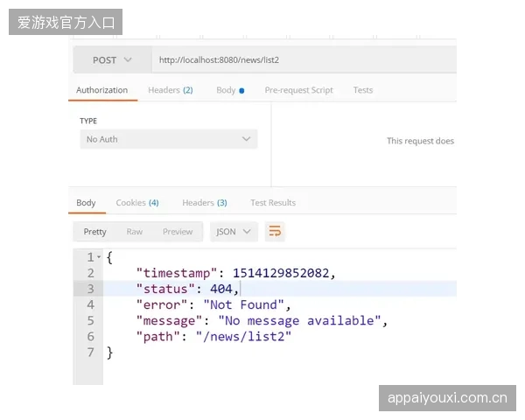Click line number 5 in the gutter
The height and width of the screenshot is (420, 525).
(x=90, y=320)
